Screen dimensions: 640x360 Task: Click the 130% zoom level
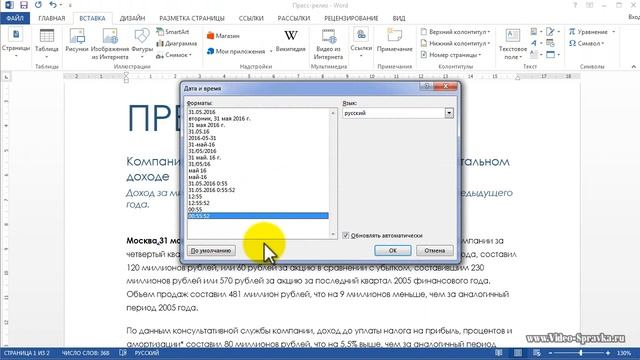tap(624, 353)
